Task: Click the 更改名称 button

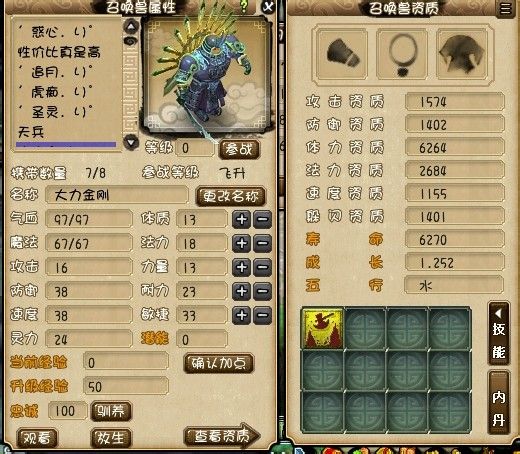Action: click(231, 196)
